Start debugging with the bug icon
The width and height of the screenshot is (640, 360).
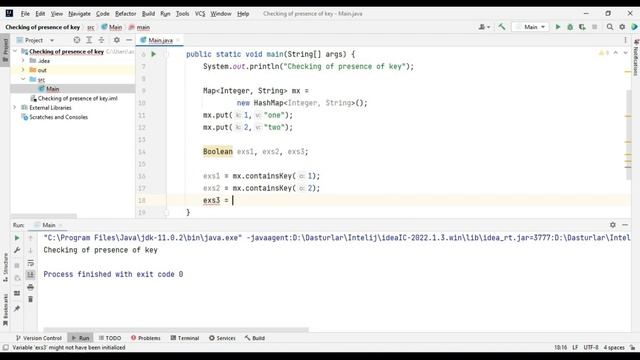coord(570,27)
